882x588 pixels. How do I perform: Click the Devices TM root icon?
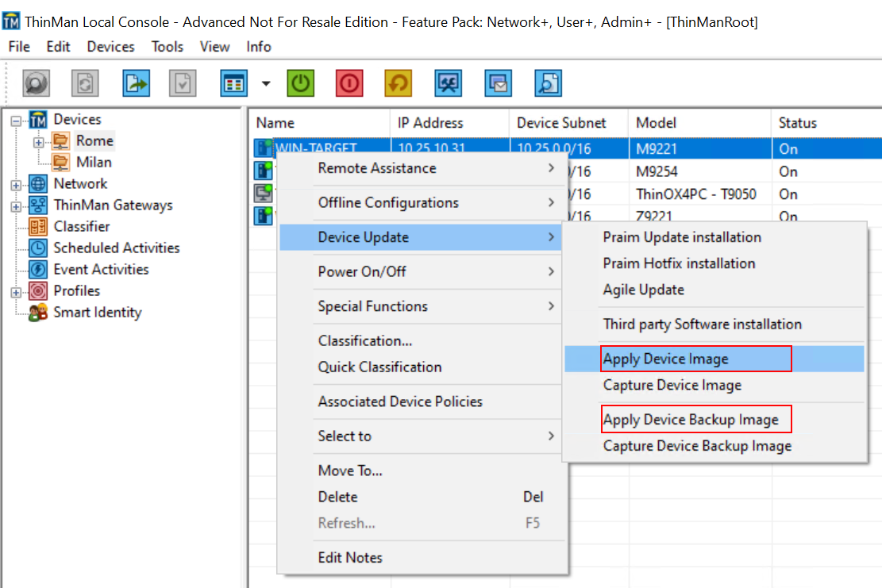[38, 119]
